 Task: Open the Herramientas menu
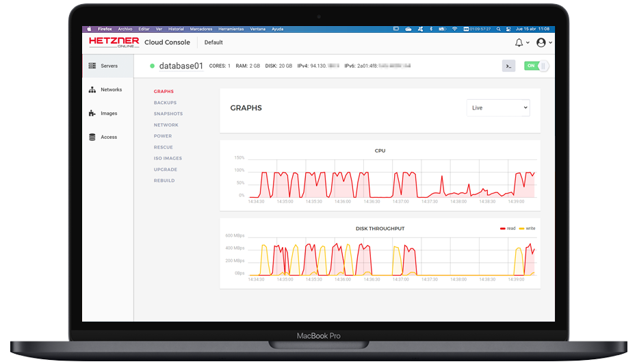click(231, 29)
